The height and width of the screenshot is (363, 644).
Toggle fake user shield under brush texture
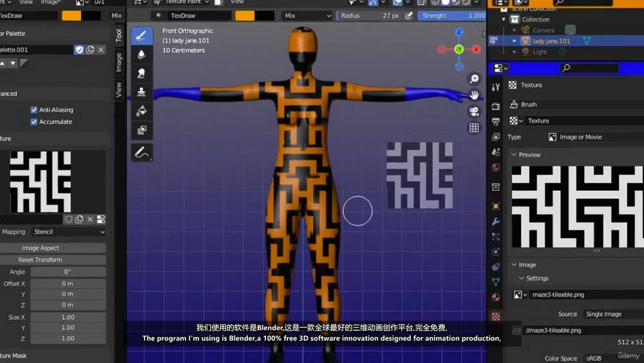(x=69, y=219)
